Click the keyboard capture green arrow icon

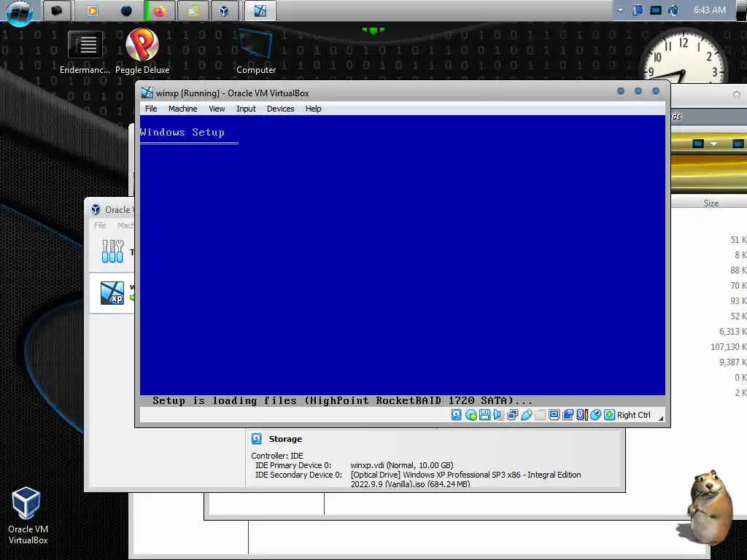tap(609, 415)
